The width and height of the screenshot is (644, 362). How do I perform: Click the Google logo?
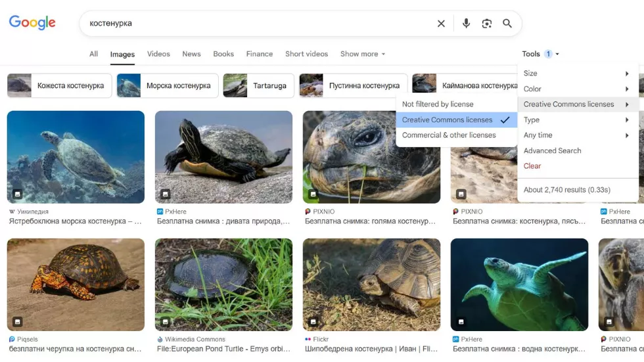point(32,23)
